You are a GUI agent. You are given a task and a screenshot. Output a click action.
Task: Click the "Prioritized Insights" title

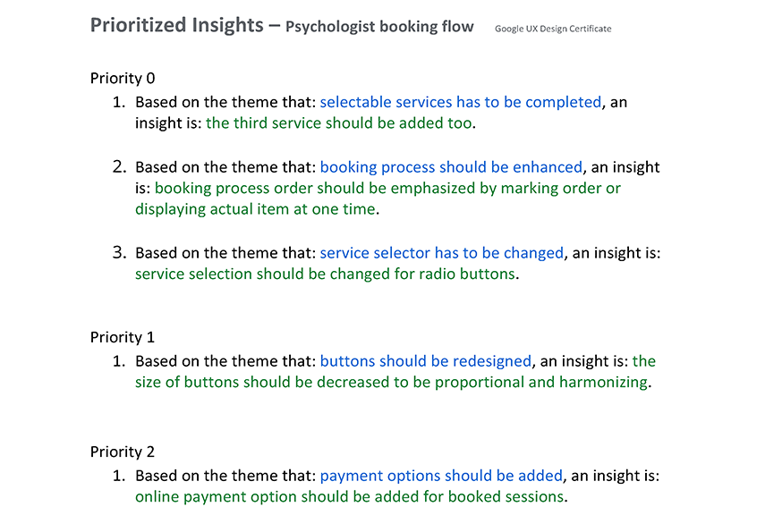176,25
